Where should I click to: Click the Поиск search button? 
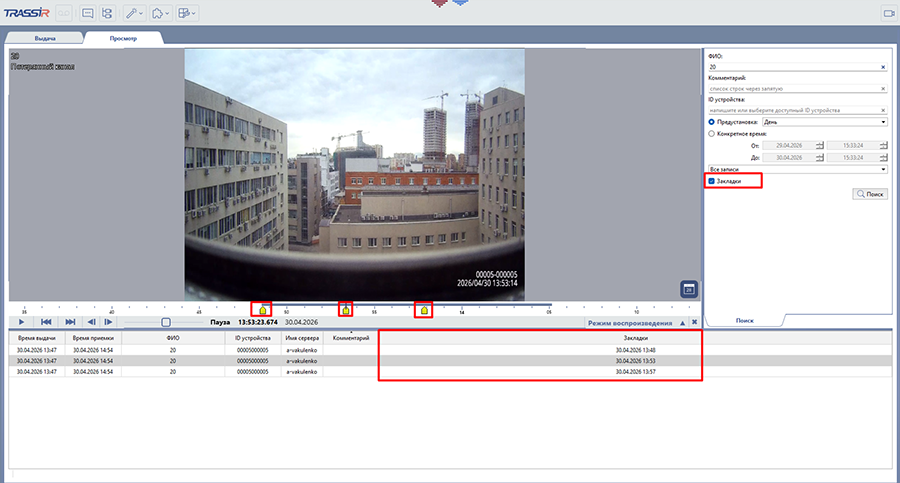click(x=870, y=194)
